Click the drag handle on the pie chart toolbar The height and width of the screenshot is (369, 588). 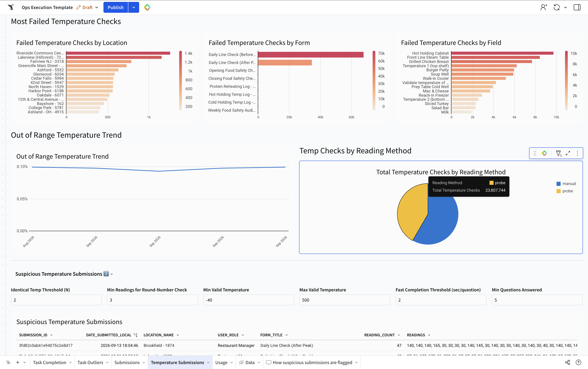(535, 153)
